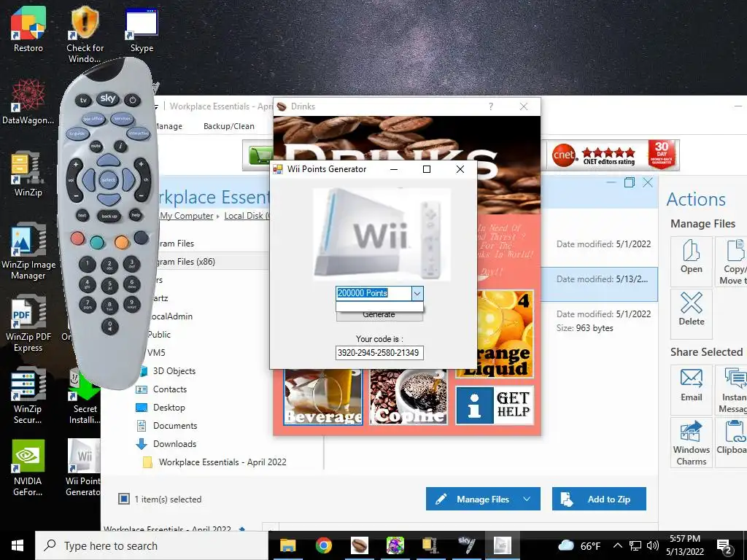Launch WinZip desktop shortcut

(x=28, y=174)
